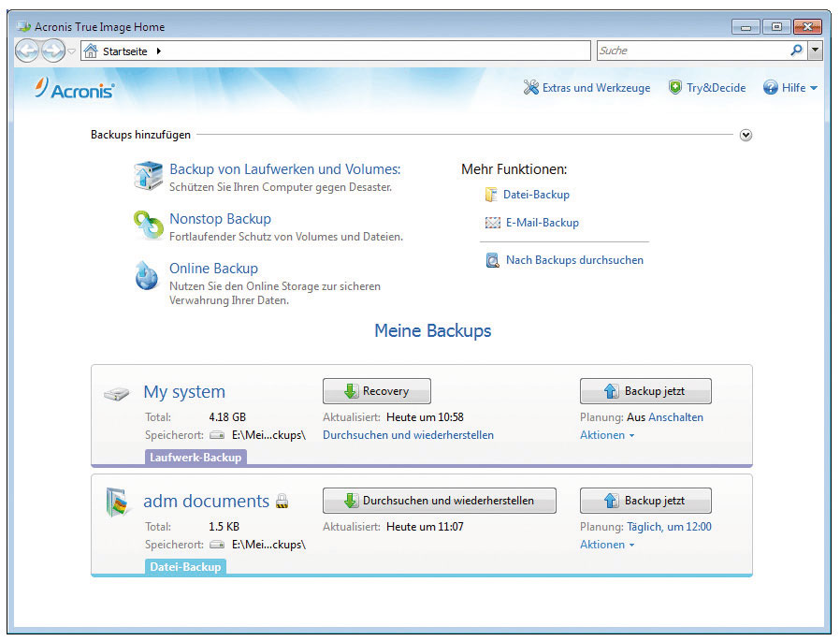840x641 pixels.
Task: Collapse the Backups hinzufügen section
Action: pos(746,135)
